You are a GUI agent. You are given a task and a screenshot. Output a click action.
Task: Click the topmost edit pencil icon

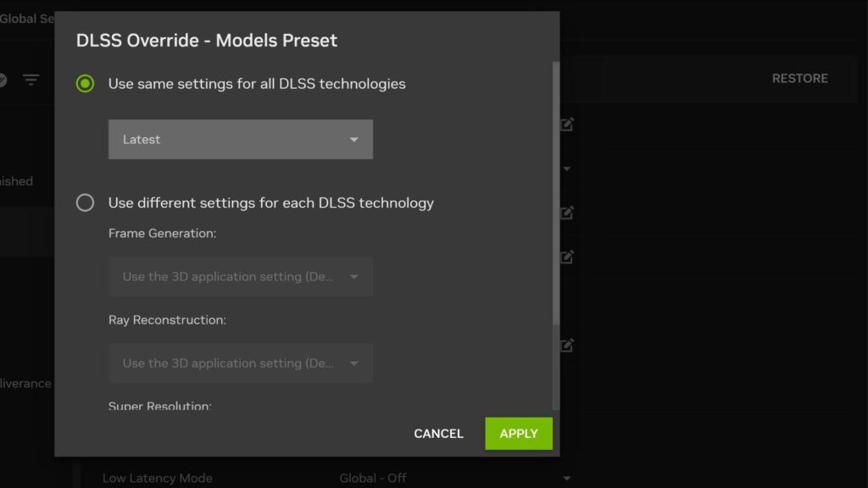565,124
